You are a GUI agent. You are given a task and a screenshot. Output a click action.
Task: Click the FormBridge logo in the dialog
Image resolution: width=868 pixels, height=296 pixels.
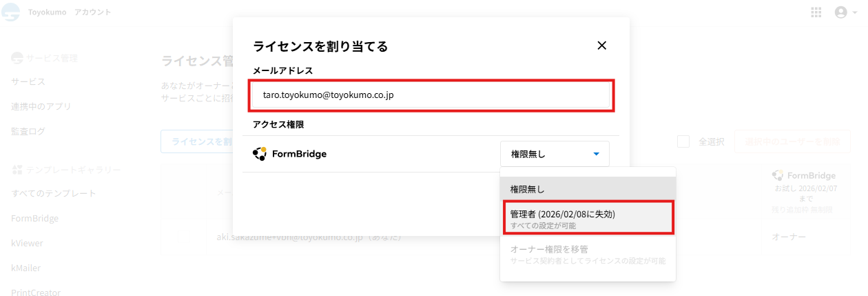click(260, 154)
